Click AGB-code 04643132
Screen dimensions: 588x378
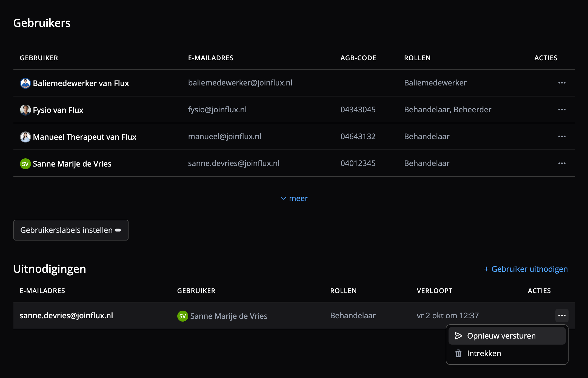tap(358, 136)
